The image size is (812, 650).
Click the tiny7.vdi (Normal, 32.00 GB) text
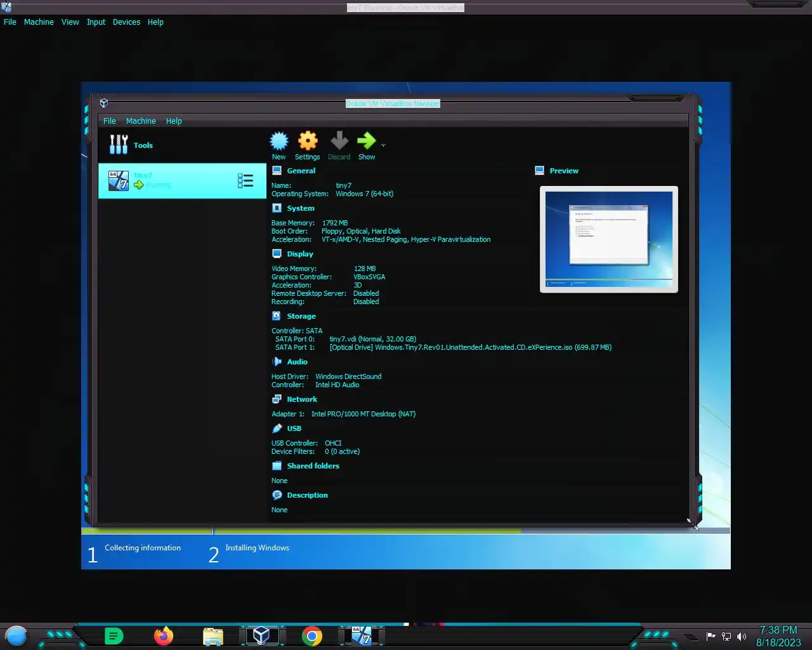coord(373,339)
